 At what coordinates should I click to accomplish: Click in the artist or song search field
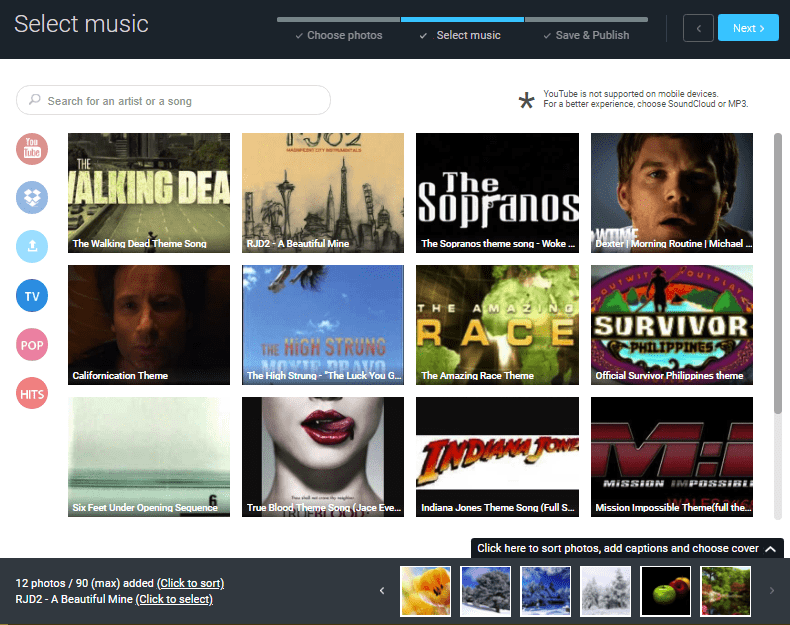[x=173, y=100]
